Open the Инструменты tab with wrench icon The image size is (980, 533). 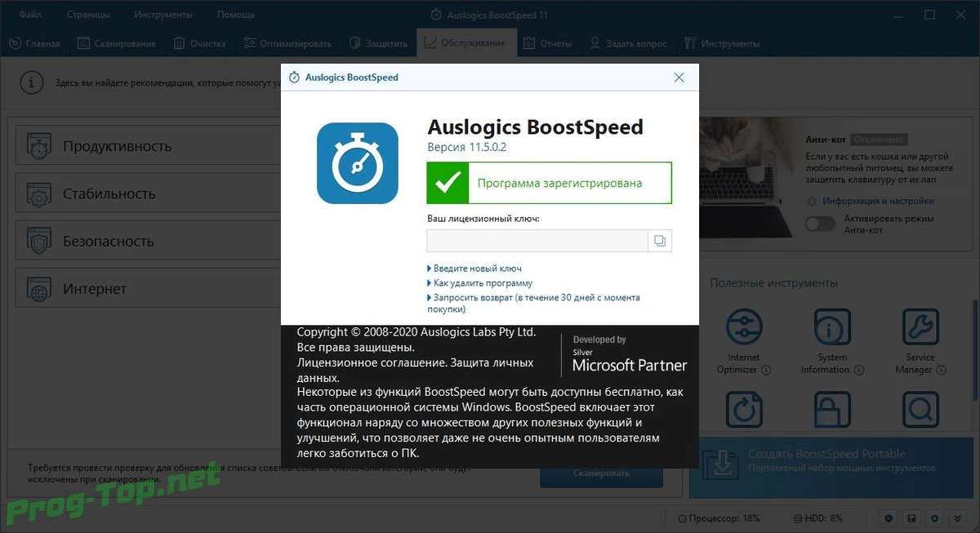721,43
